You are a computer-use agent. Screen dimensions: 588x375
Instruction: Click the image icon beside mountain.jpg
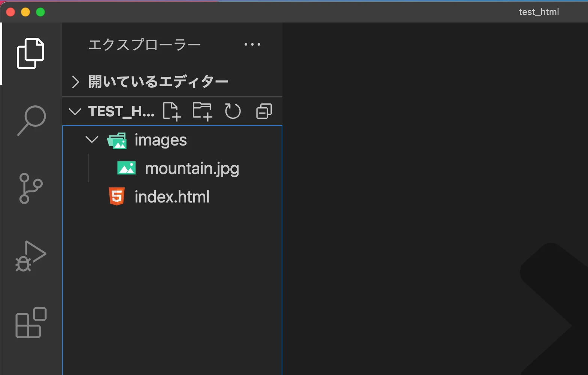pos(127,168)
